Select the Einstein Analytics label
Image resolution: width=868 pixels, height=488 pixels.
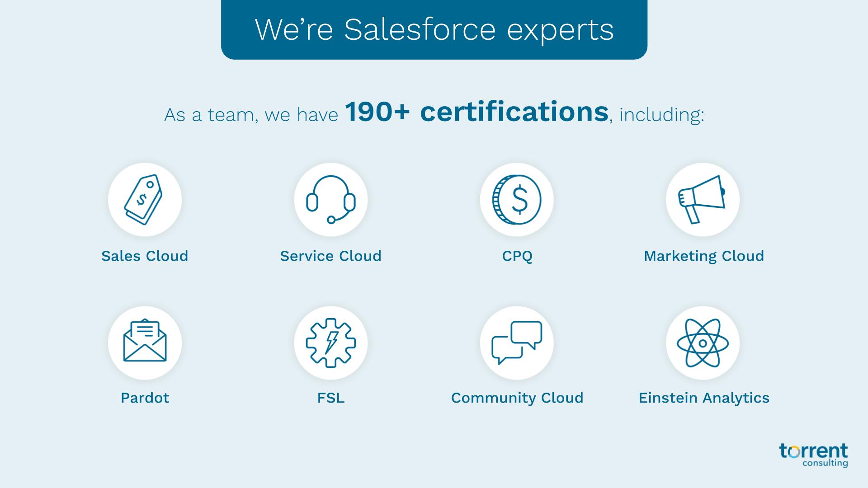click(703, 398)
